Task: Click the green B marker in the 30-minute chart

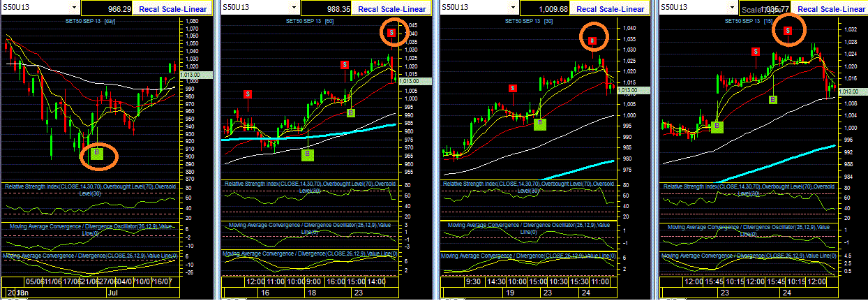Action: click(539, 124)
